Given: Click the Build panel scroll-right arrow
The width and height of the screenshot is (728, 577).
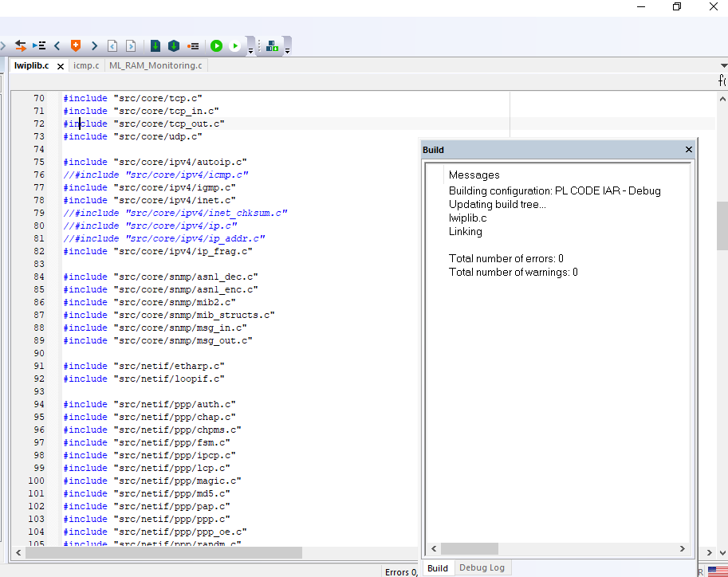Looking at the screenshot, I should pos(682,548).
